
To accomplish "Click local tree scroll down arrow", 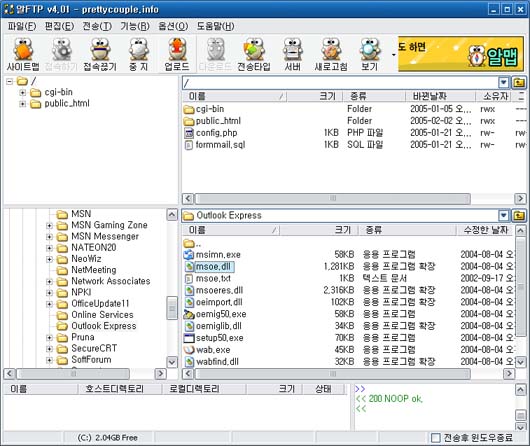I will 172,362.
